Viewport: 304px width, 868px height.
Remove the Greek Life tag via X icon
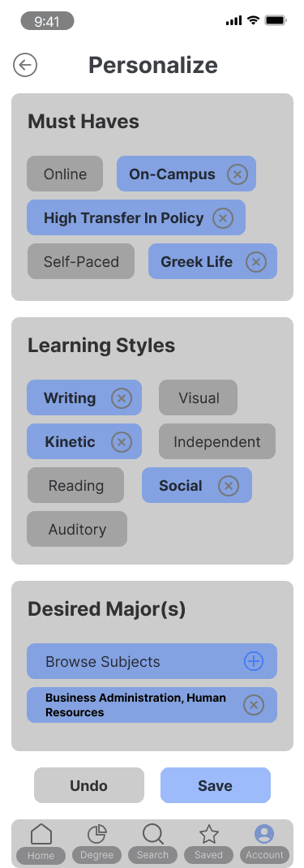point(256,262)
